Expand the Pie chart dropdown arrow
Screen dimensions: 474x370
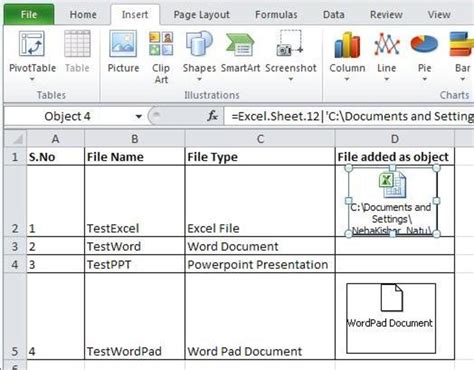tap(425, 79)
